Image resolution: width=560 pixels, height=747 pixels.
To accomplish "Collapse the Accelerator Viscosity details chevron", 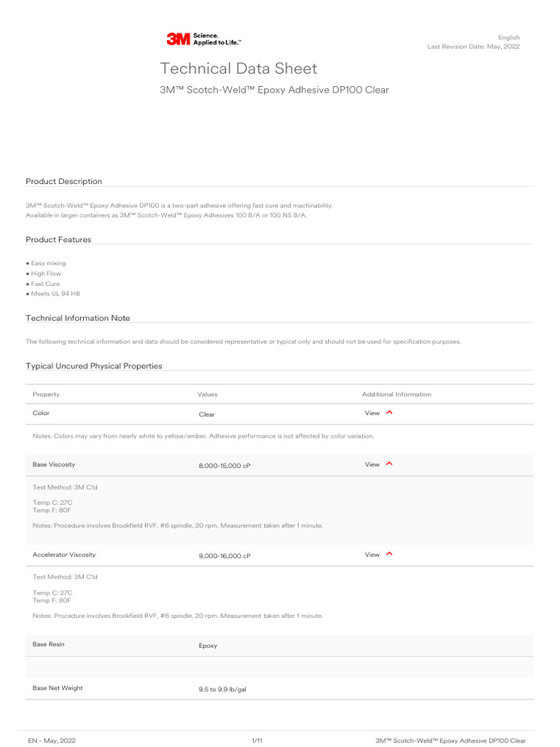I will pyautogui.click(x=389, y=554).
